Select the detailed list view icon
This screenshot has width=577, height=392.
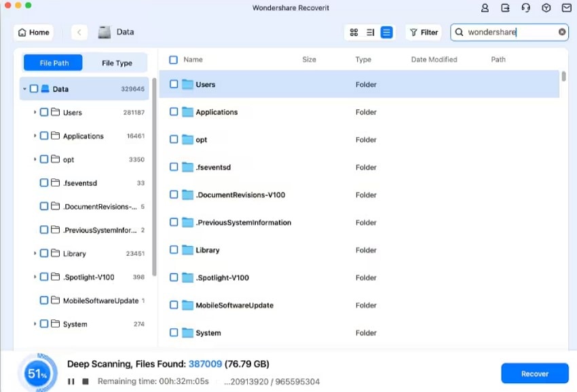tap(386, 33)
